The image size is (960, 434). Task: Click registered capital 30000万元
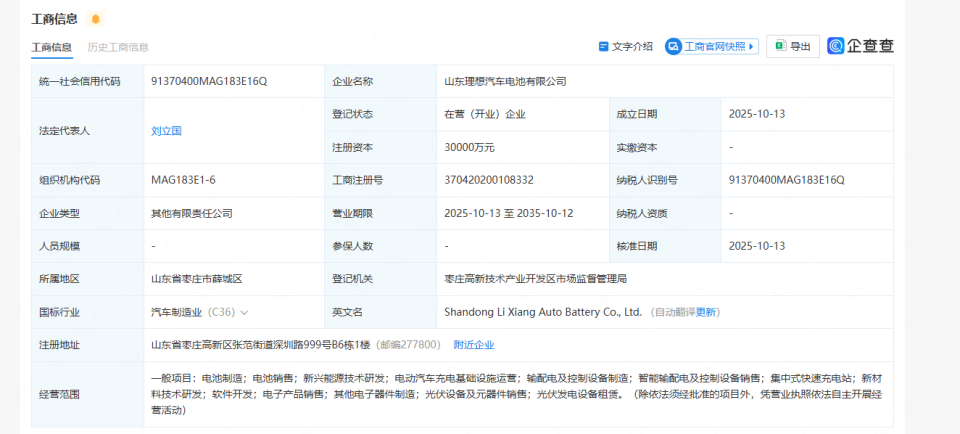(x=470, y=147)
